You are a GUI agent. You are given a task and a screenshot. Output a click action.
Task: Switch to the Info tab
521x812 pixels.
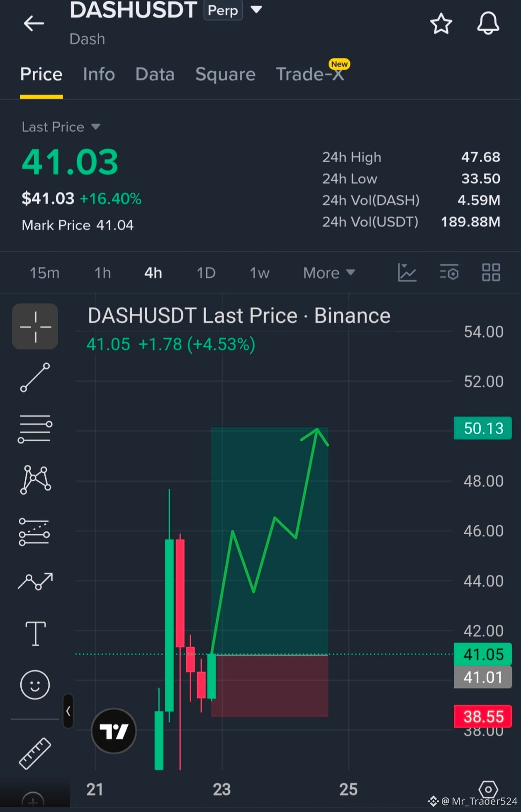(99, 74)
